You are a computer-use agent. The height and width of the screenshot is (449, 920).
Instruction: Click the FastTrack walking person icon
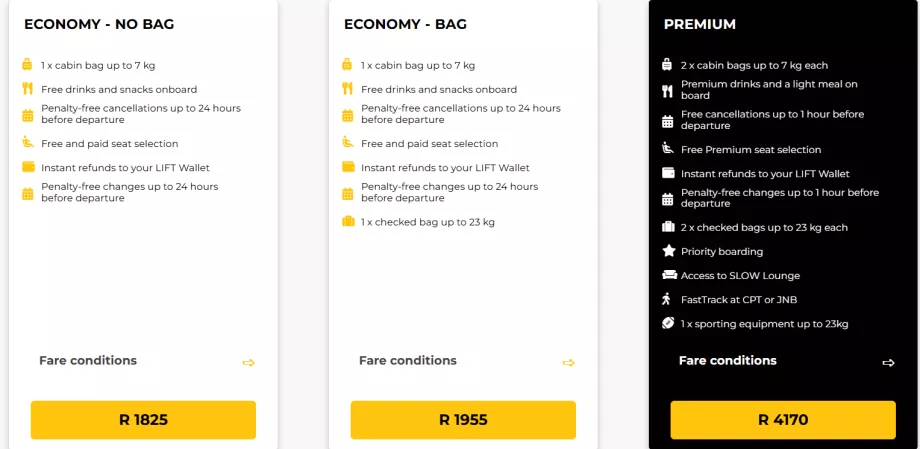point(668,299)
